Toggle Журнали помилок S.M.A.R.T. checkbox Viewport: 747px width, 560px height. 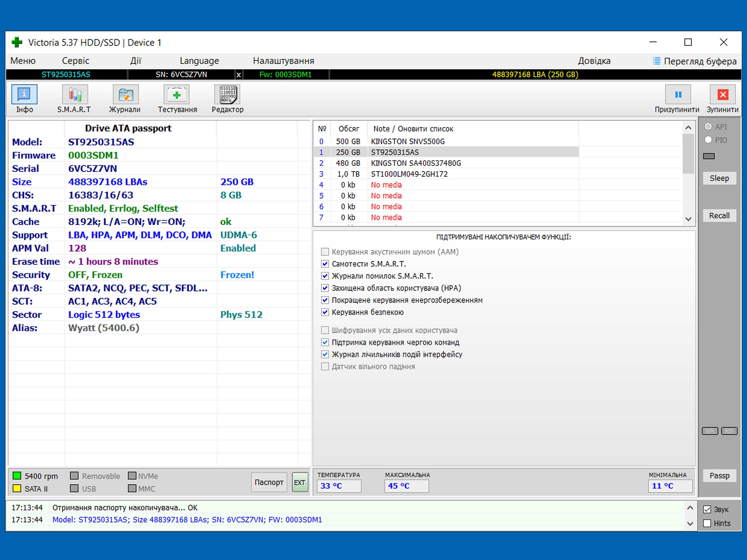(x=325, y=276)
